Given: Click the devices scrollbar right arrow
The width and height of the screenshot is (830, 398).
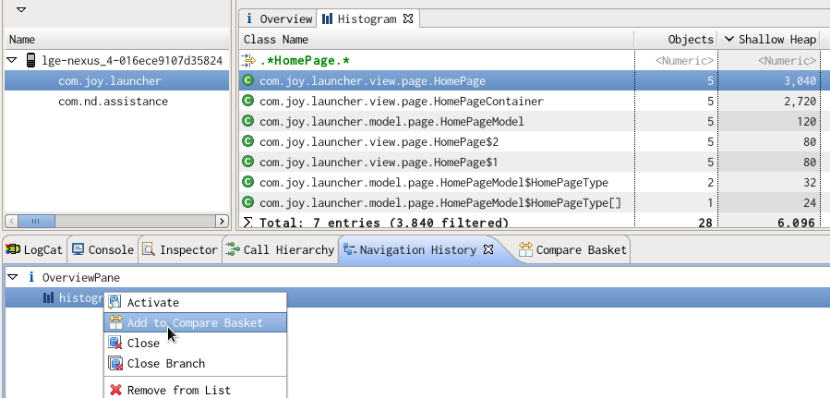Looking at the screenshot, I should point(222,221).
